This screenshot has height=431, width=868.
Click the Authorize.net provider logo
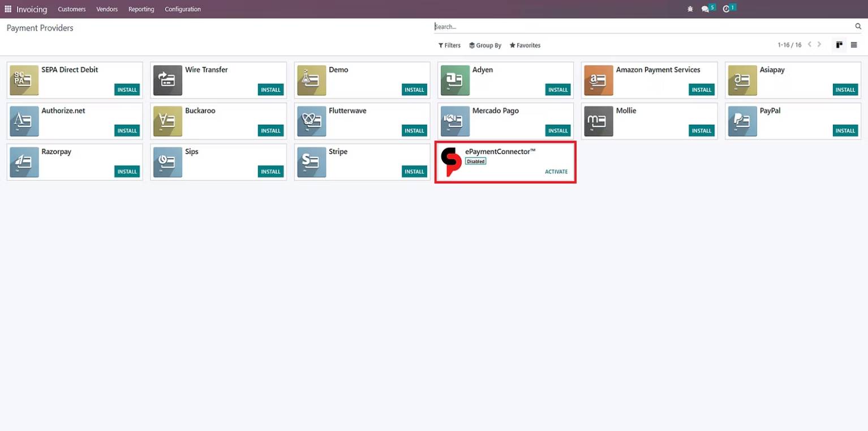click(24, 121)
